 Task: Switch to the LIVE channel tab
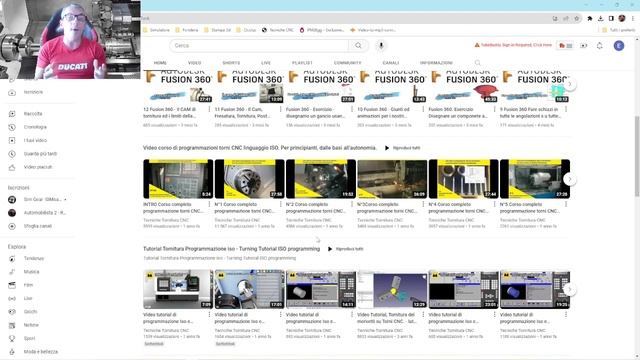[x=266, y=63]
